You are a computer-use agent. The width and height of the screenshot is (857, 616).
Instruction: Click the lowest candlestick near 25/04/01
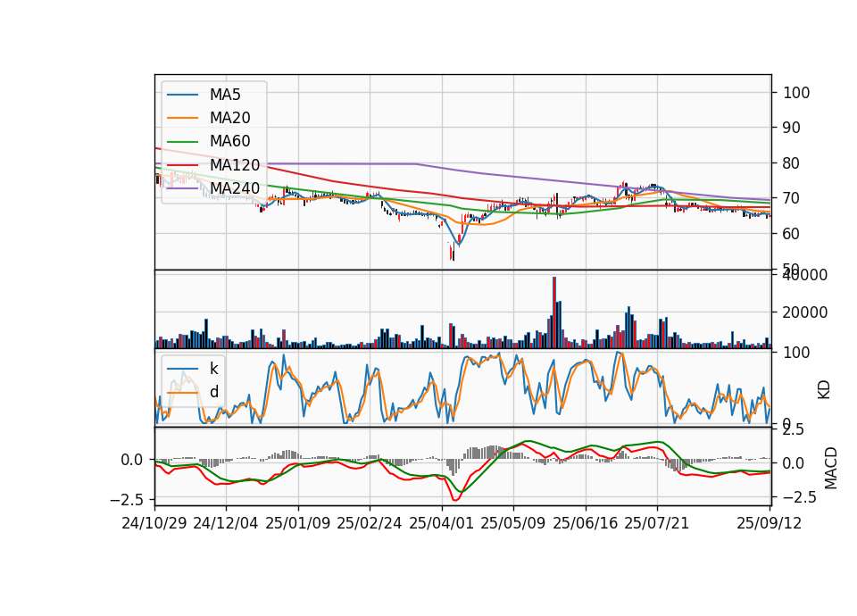(x=453, y=253)
